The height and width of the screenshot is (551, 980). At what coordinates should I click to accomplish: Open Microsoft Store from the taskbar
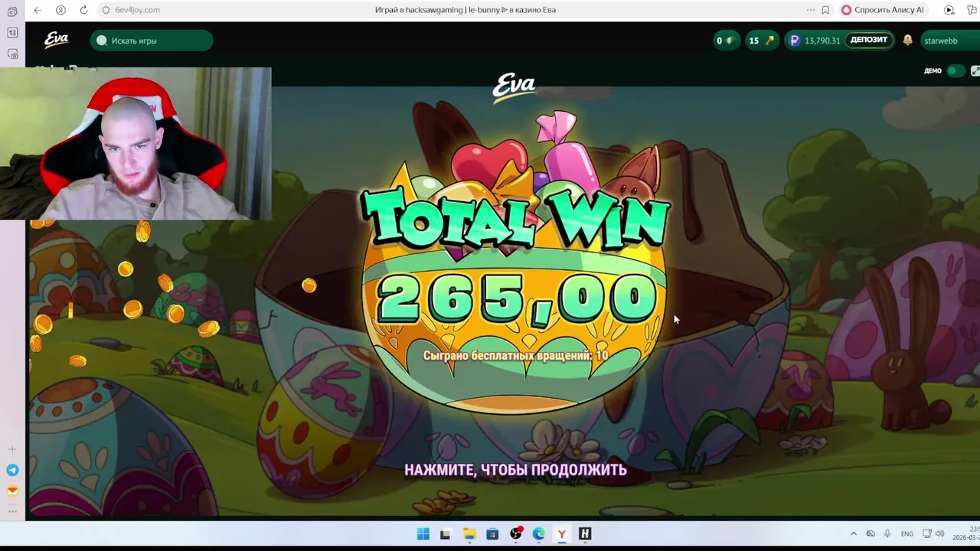pos(492,533)
